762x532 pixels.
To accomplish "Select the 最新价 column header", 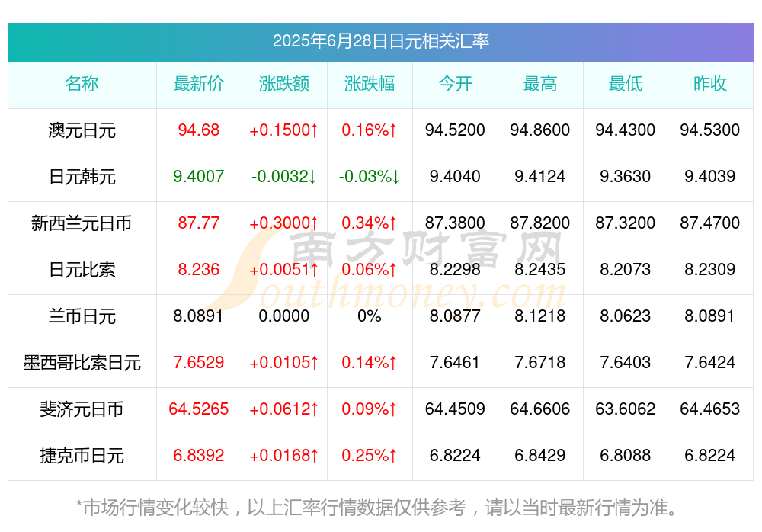I will pos(199,84).
